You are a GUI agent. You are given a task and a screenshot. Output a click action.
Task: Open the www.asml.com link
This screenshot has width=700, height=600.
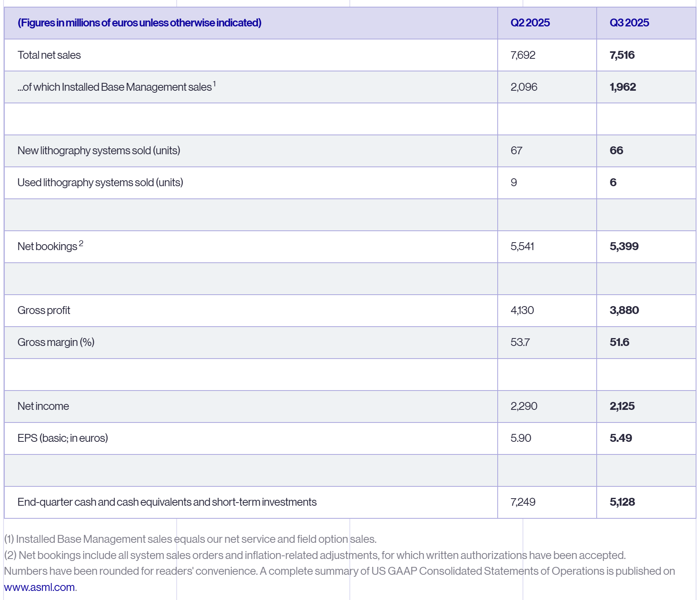point(39,587)
